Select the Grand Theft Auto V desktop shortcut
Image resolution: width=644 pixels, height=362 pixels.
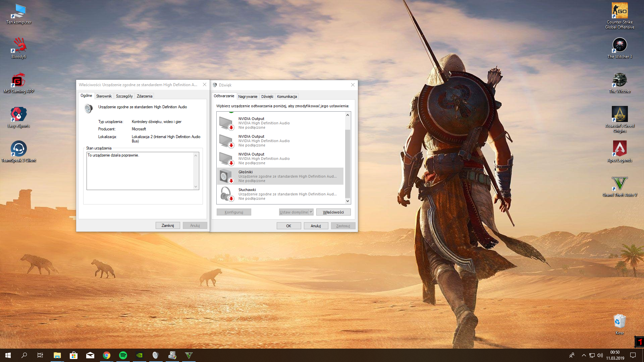coord(620,186)
